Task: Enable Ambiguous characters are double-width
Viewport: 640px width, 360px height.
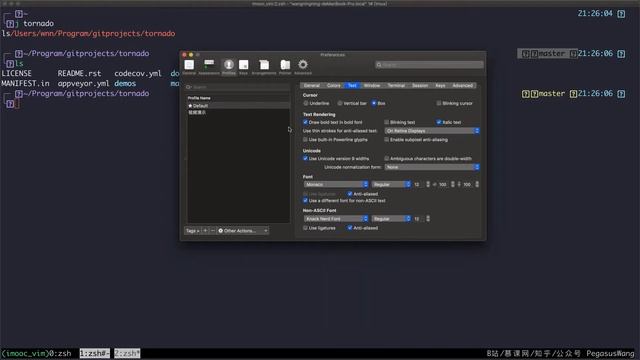Action: pos(387,158)
